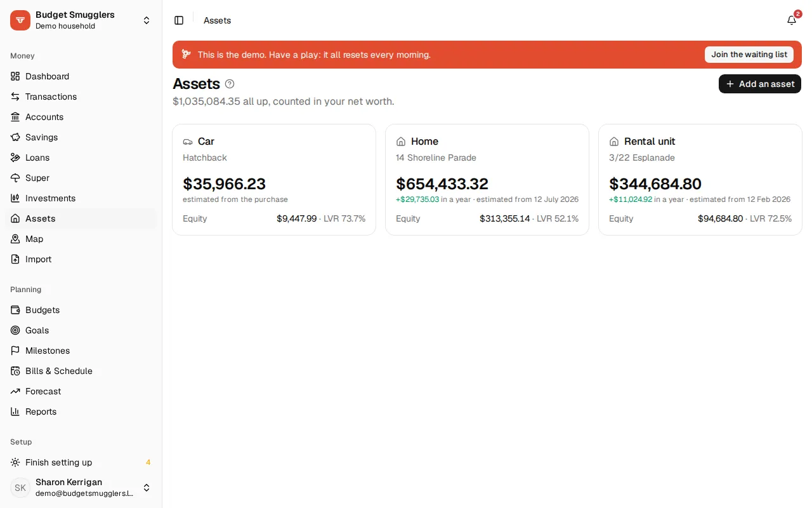The image size is (812, 508).
Task: Click Join the waiting list
Action: [749, 55]
